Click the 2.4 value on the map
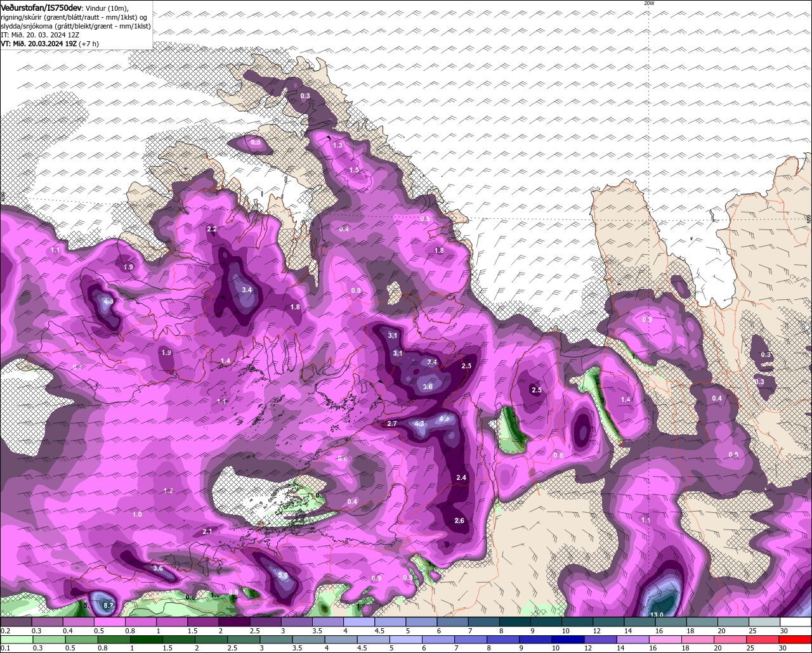The width and height of the screenshot is (812, 653). pyautogui.click(x=461, y=477)
